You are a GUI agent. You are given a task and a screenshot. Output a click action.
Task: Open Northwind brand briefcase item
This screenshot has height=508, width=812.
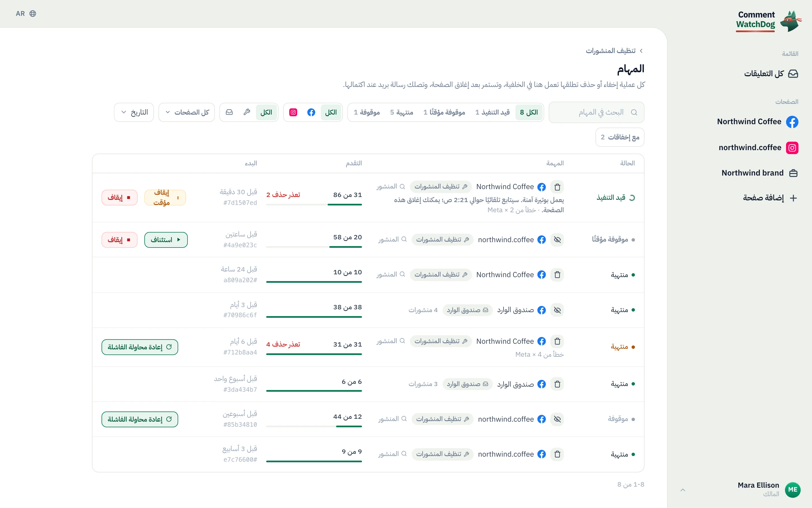(759, 173)
